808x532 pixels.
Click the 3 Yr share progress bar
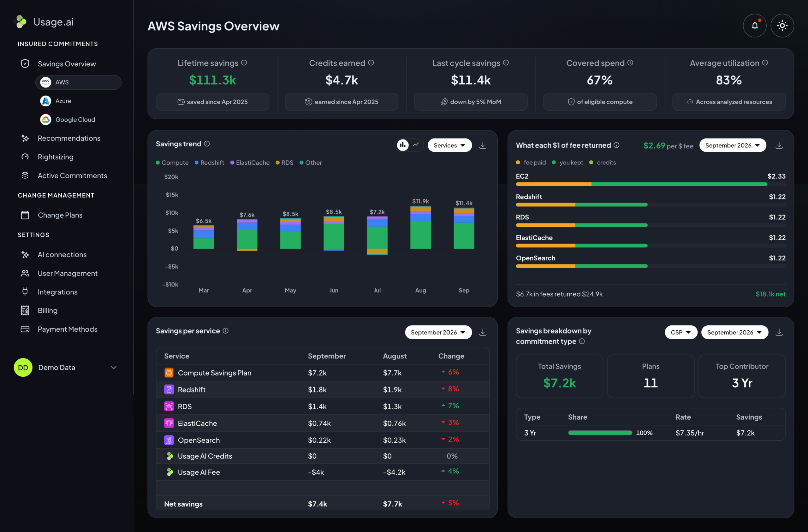pos(600,433)
